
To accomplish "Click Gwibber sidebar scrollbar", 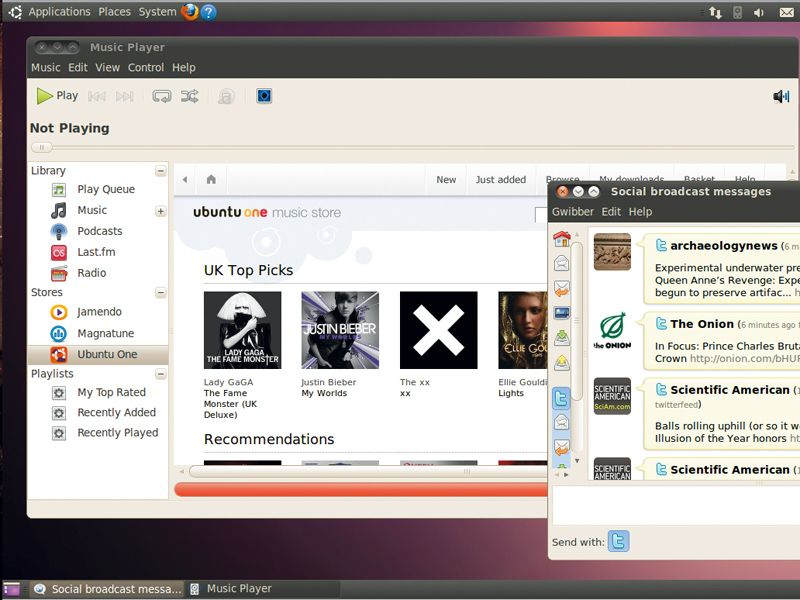I will tap(577, 321).
